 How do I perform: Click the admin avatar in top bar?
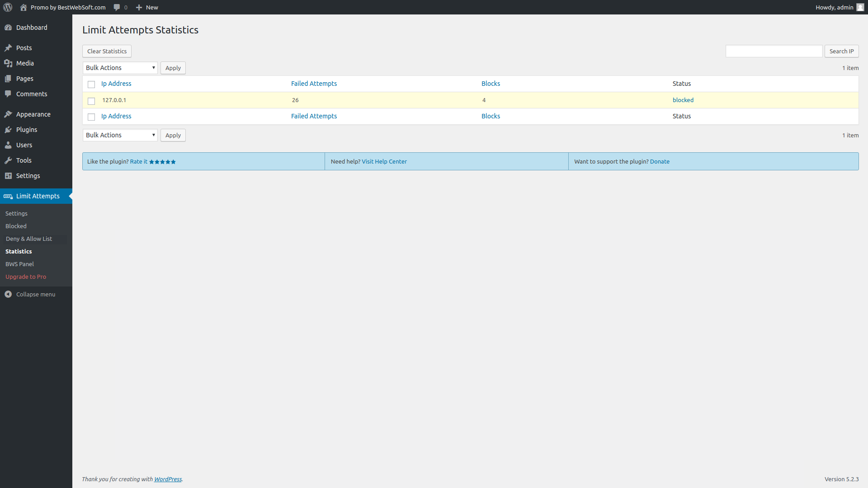point(860,7)
